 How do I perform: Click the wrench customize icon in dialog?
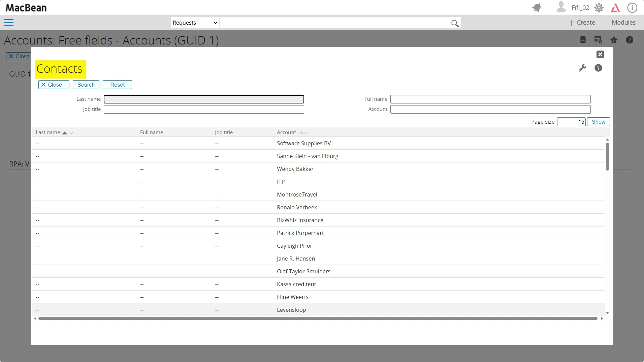coord(582,68)
